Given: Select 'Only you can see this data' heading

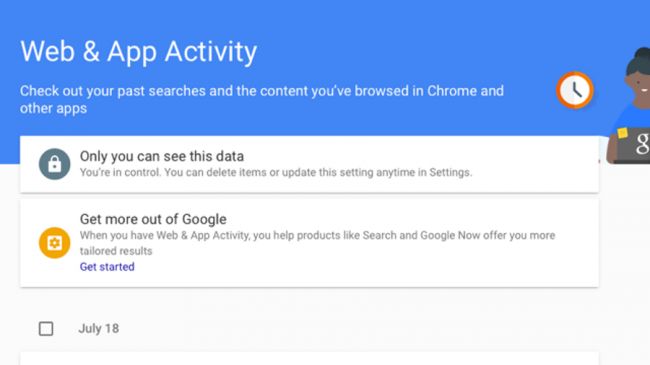Looking at the screenshot, I should point(162,156).
